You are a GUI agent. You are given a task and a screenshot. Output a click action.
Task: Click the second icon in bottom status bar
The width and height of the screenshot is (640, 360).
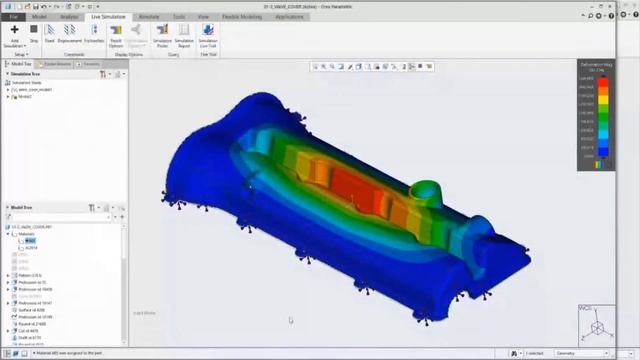pos(16,353)
